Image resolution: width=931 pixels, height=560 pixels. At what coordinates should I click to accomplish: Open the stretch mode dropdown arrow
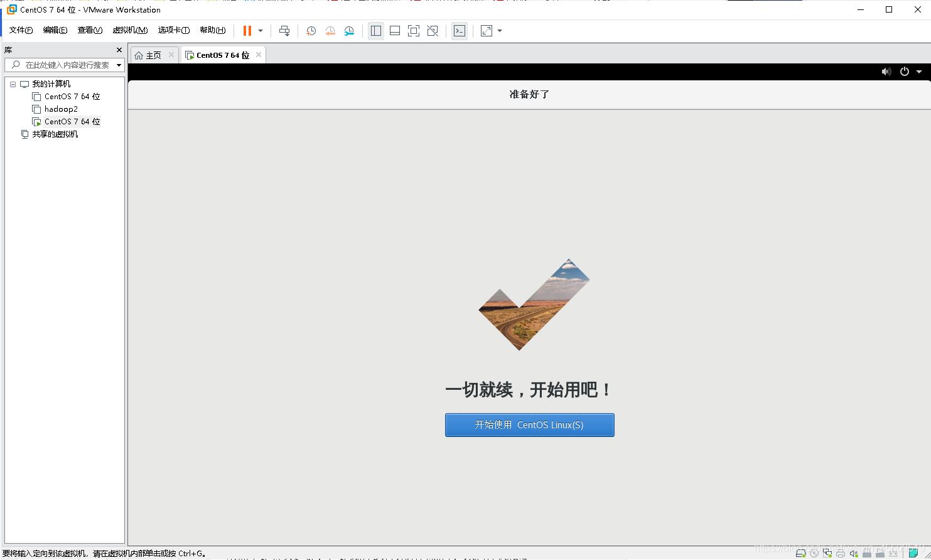[500, 31]
